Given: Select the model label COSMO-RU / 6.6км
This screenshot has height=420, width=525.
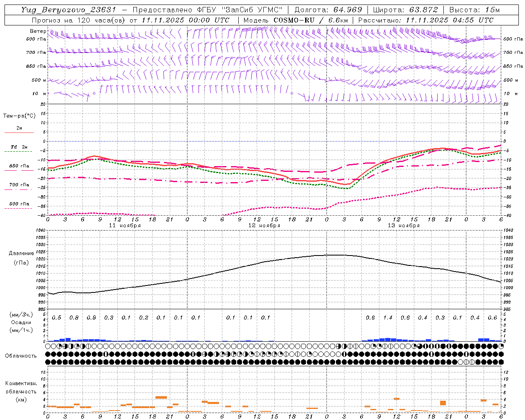Looking at the screenshot, I should point(310,20).
